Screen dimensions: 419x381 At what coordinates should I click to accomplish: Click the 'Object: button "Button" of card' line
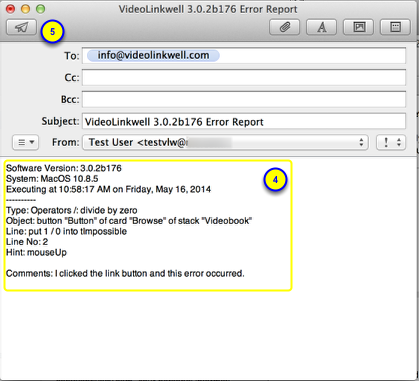(129, 221)
